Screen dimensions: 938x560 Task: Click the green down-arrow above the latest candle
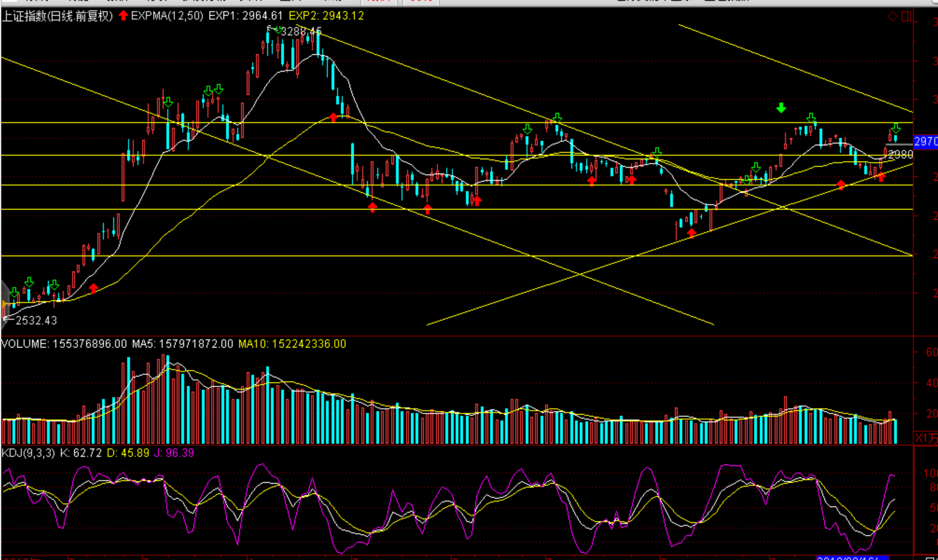point(896,129)
